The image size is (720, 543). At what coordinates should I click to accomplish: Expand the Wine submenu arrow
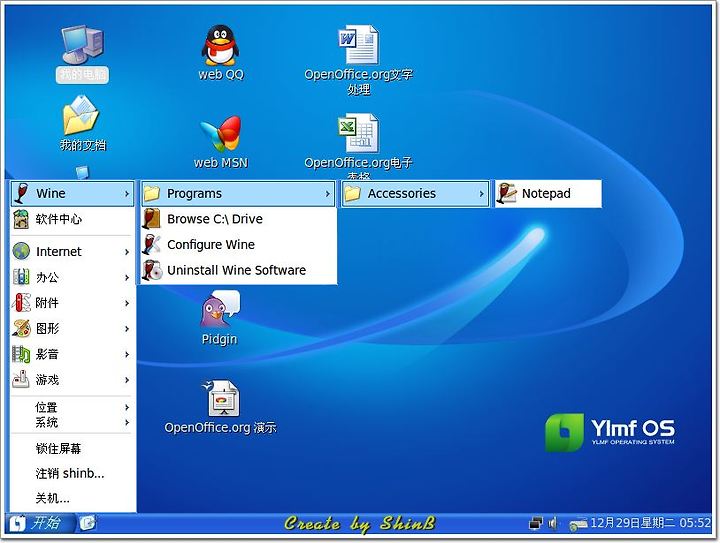[127, 194]
